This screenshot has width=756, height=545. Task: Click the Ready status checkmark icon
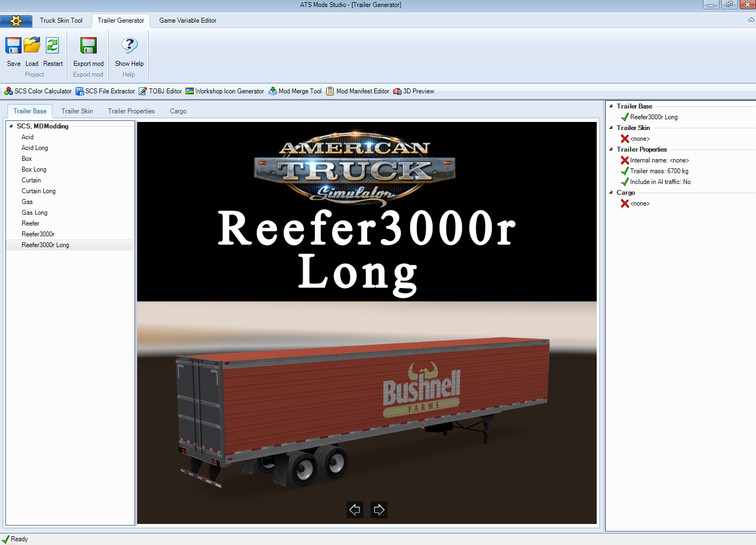pyautogui.click(x=5, y=539)
